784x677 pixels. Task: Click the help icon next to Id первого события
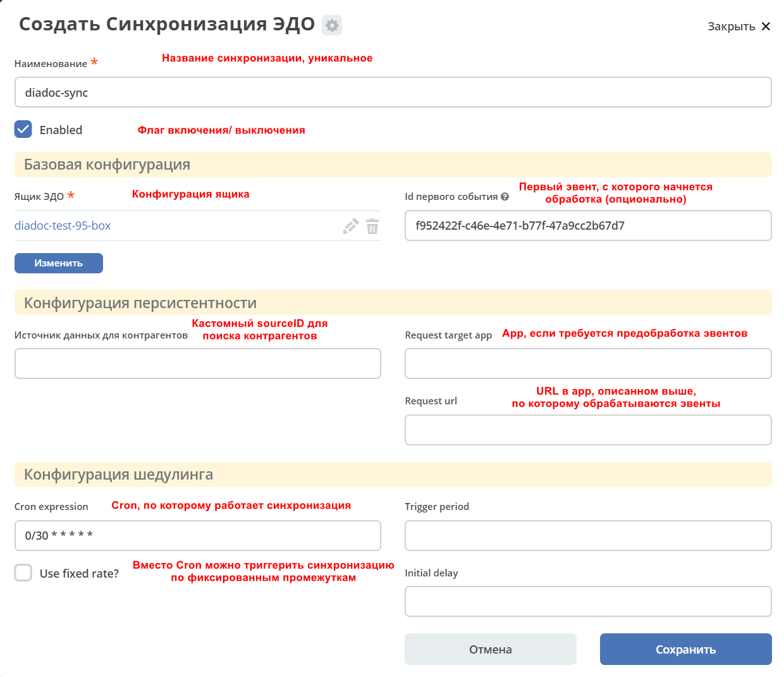[x=505, y=197]
